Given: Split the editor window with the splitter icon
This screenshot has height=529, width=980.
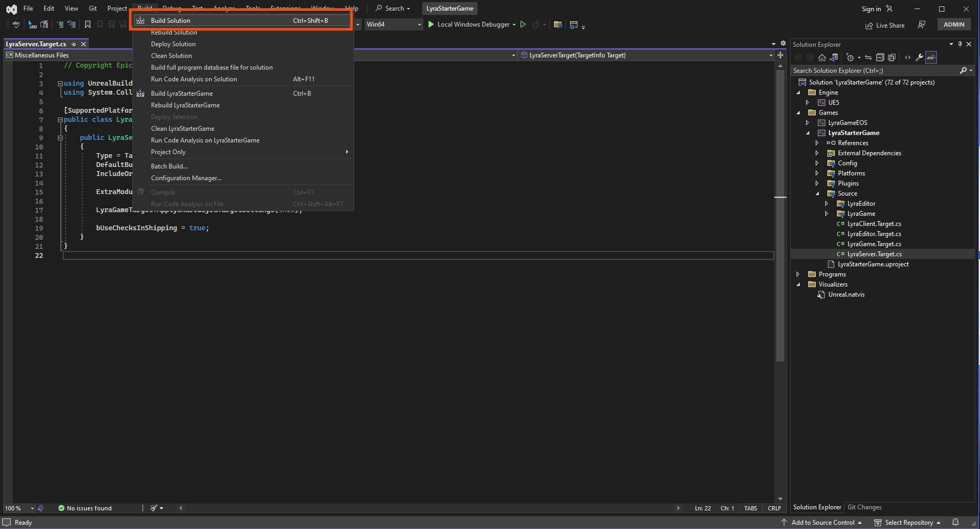Looking at the screenshot, I should click(x=780, y=55).
